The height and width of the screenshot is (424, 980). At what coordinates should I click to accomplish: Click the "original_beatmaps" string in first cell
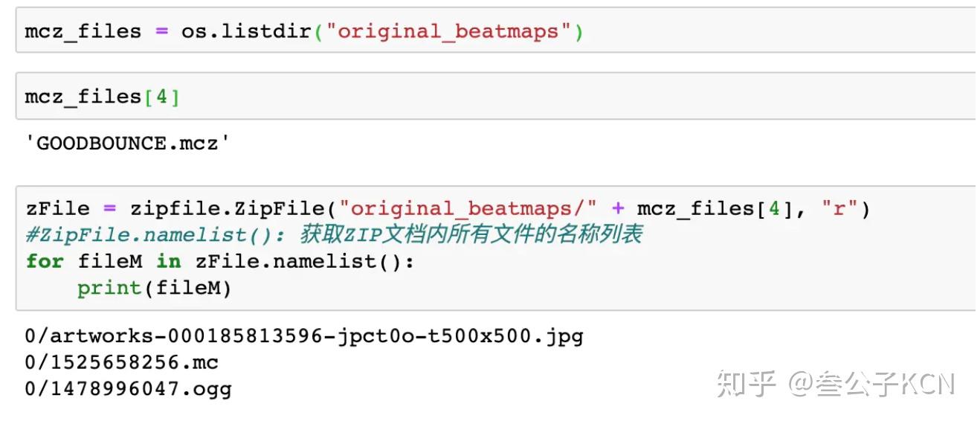click(x=451, y=31)
